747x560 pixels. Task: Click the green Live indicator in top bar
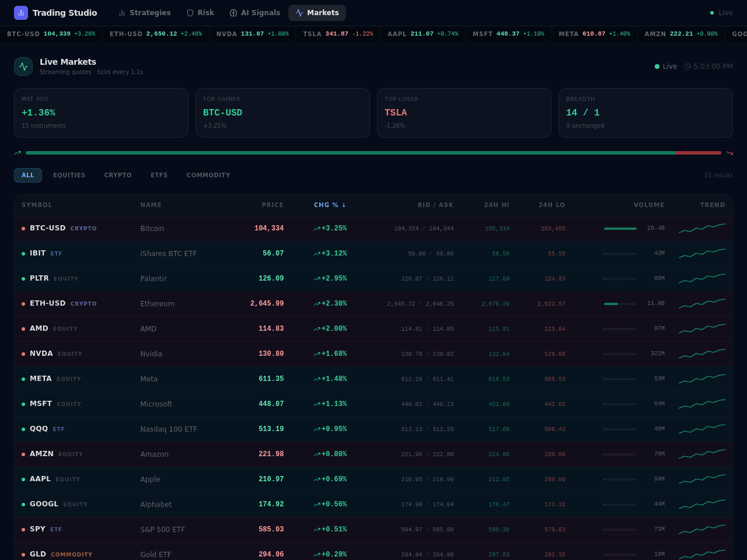click(721, 13)
